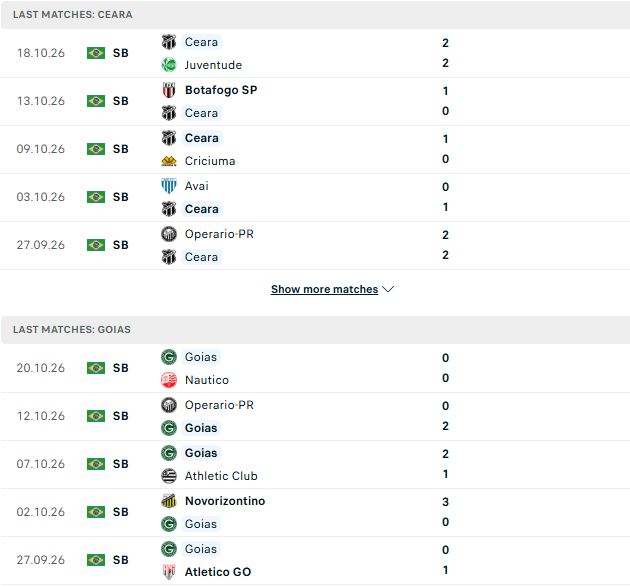
Task: Open the Show more matches link
Action: click(x=325, y=289)
